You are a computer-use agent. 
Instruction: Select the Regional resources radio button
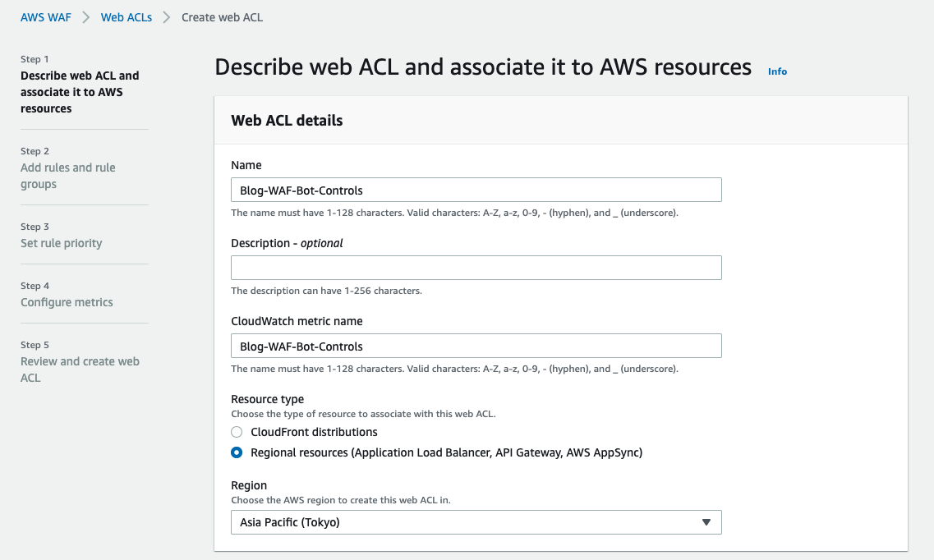tap(237, 452)
